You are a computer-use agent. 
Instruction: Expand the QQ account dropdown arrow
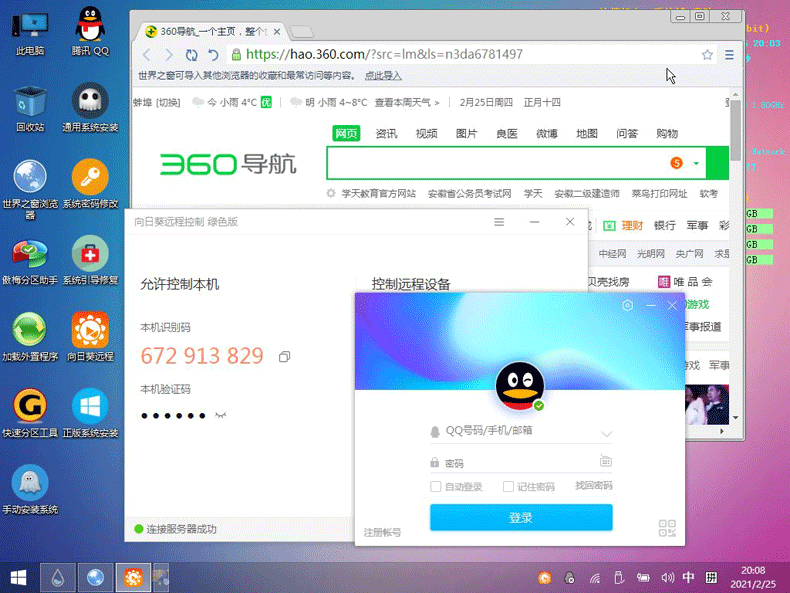pyautogui.click(x=606, y=433)
